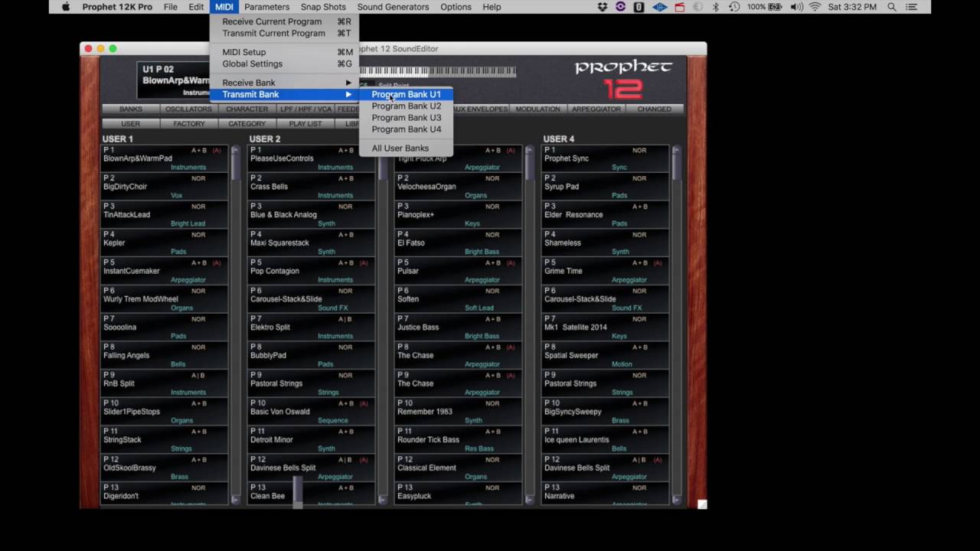Click the on-screen piano keyboard strip
Image resolution: width=980 pixels, height=551 pixels.
(438, 72)
